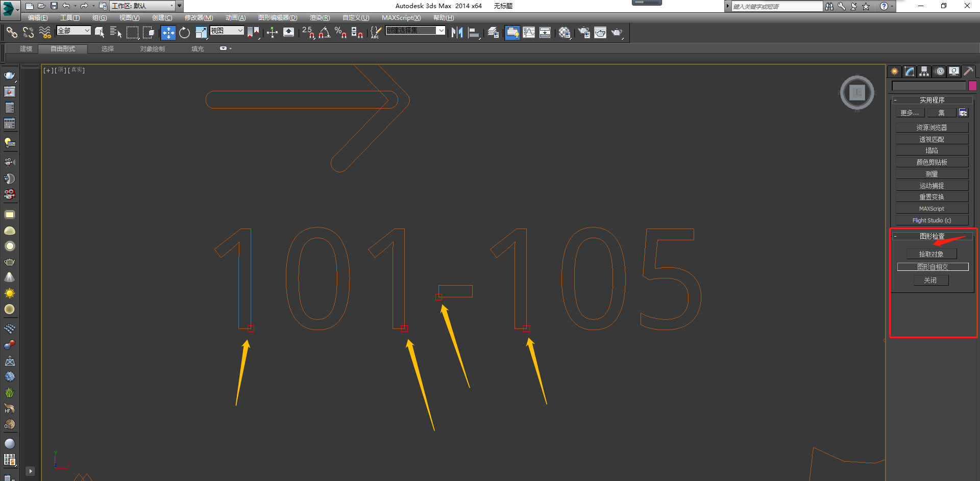This screenshot has height=481, width=980.
Task: Activate the Select and Scale tool
Action: 201,33
